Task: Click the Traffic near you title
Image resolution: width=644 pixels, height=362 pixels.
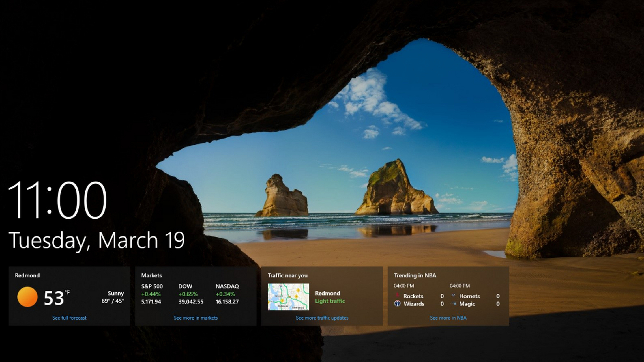Action: pos(287,275)
